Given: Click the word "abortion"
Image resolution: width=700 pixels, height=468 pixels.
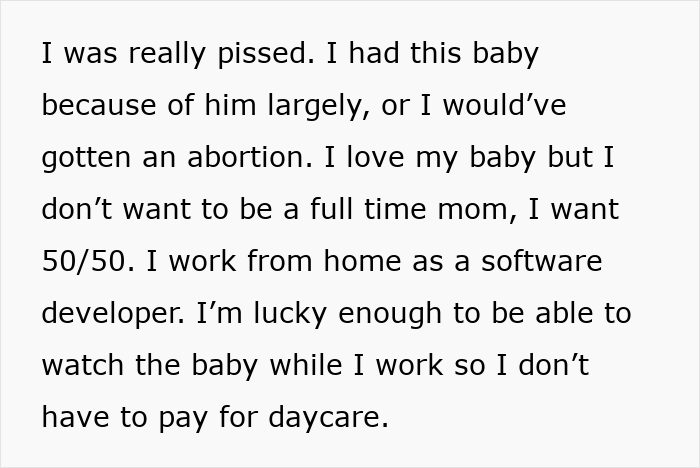Looking at the screenshot, I should 249,157.
